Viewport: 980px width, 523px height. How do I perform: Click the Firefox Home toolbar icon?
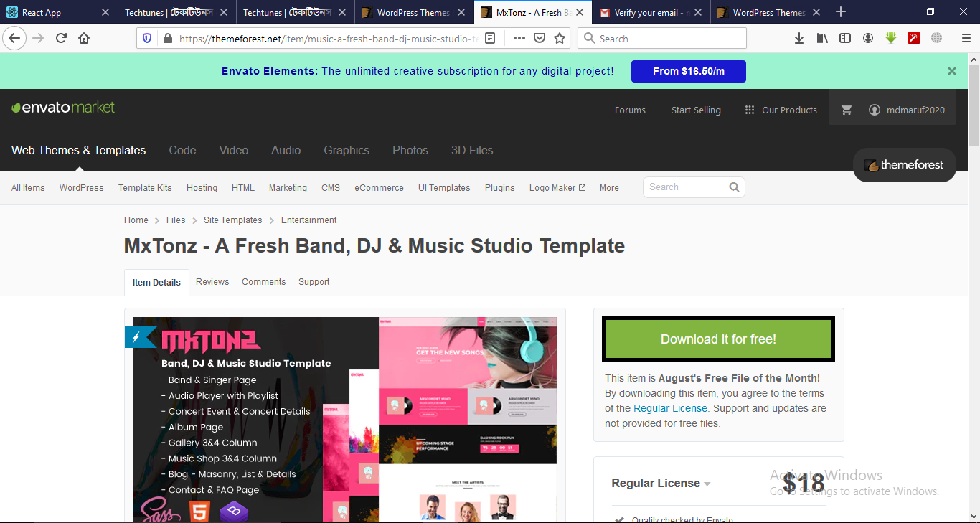(84, 38)
